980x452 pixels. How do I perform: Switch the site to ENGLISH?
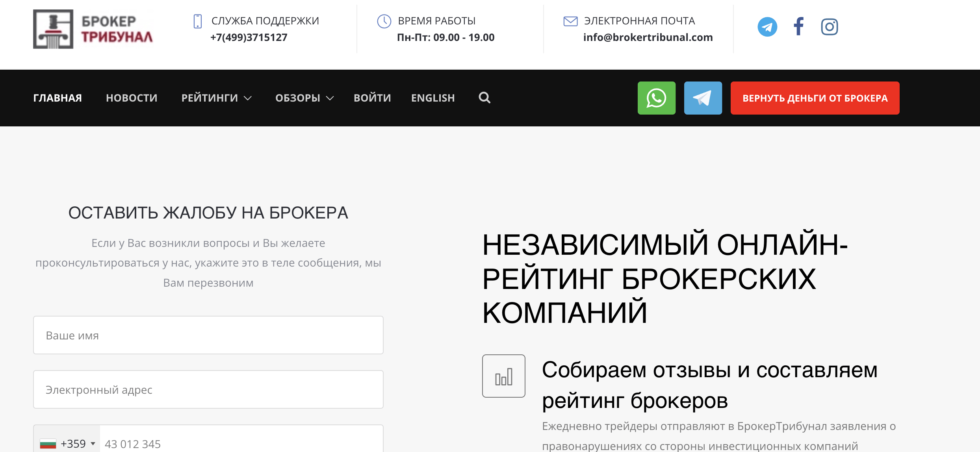(x=432, y=98)
